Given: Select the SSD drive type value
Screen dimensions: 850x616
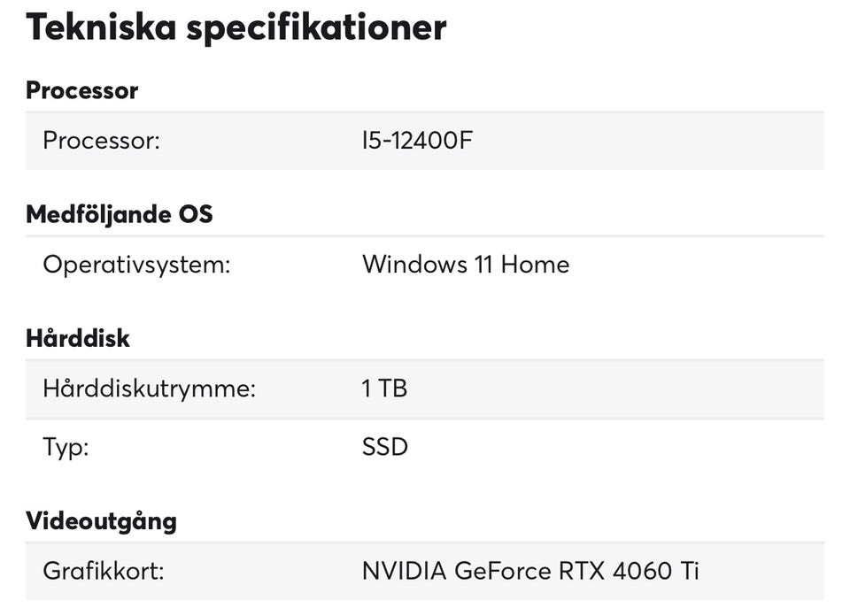Looking at the screenshot, I should point(385,447).
